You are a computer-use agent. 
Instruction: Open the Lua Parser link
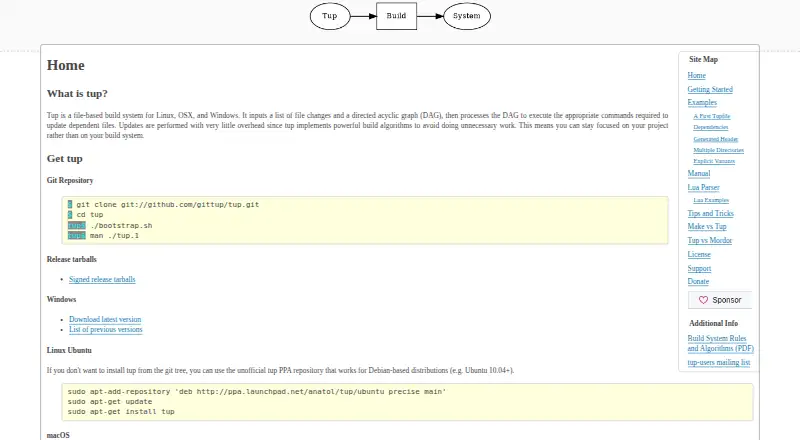pyautogui.click(x=703, y=187)
